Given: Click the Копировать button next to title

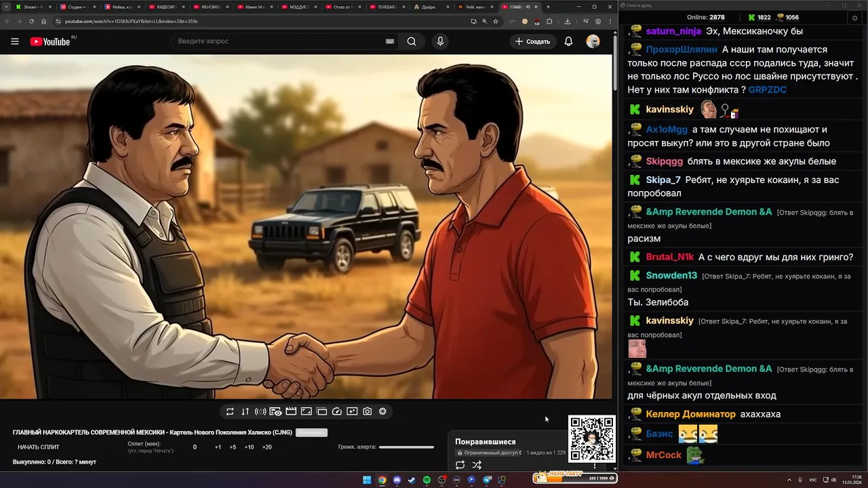Looking at the screenshot, I should pos(311,432).
